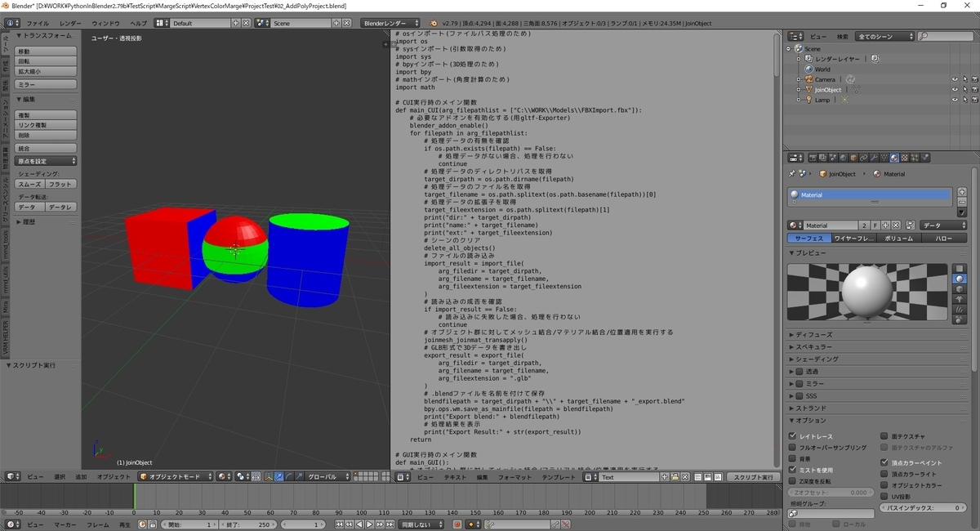Open the ファイル menu

[38, 23]
